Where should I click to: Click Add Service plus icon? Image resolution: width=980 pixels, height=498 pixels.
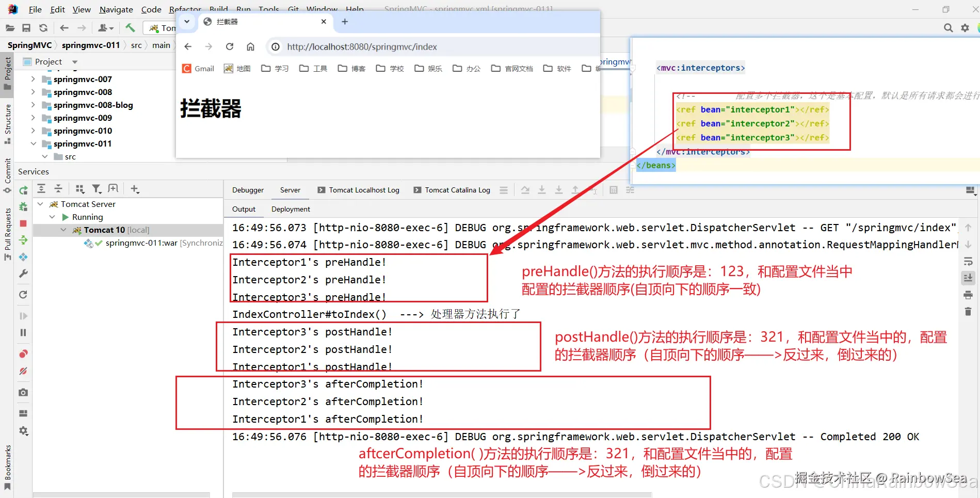pyautogui.click(x=135, y=189)
